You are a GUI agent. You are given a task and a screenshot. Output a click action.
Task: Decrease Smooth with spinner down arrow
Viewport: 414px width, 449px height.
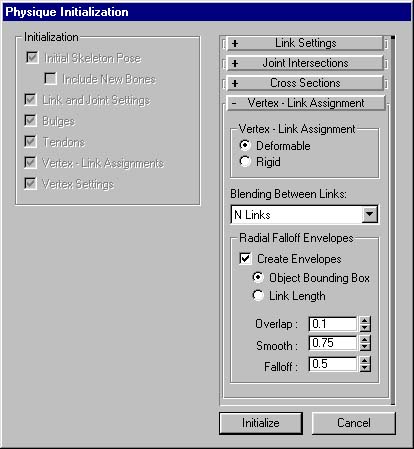pyautogui.click(x=365, y=347)
